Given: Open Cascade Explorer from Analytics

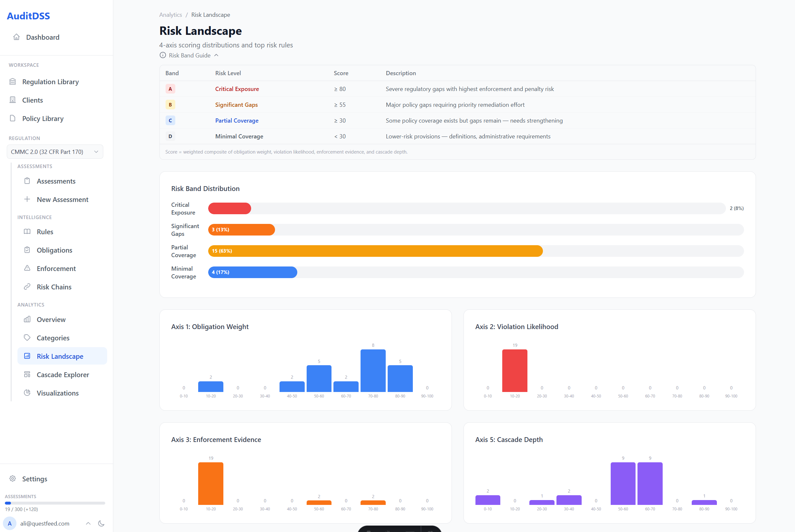Looking at the screenshot, I should (x=63, y=375).
